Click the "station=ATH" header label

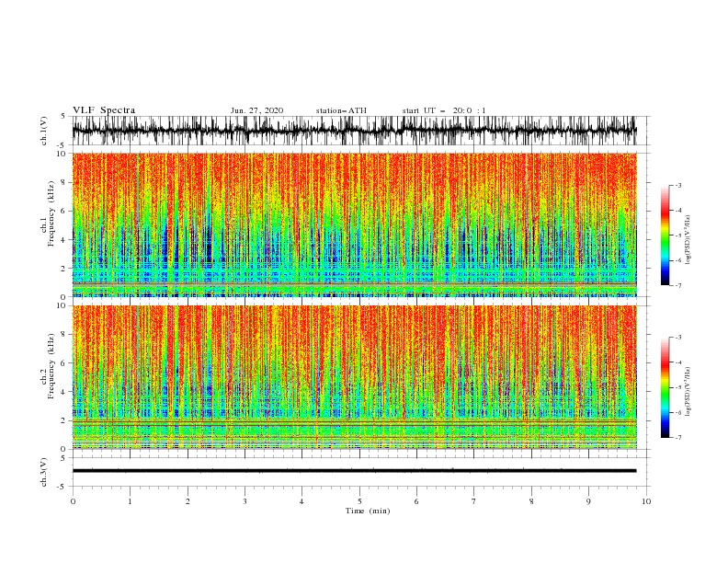(341, 110)
